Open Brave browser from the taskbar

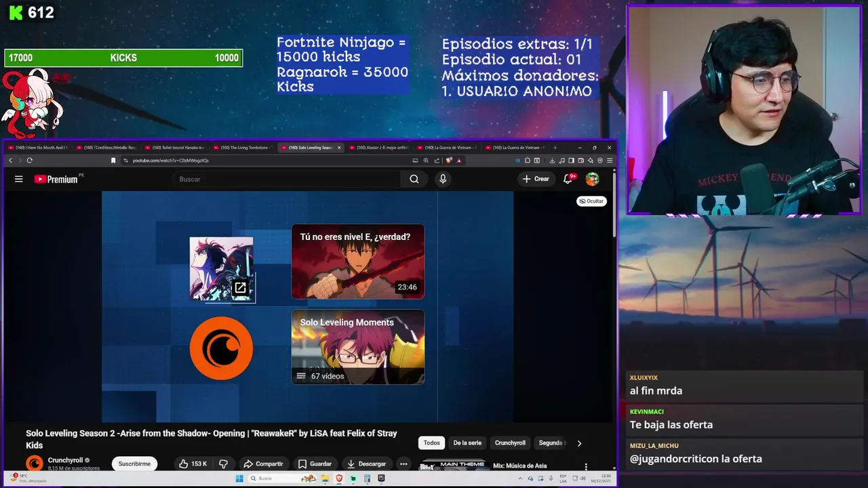pyautogui.click(x=339, y=478)
